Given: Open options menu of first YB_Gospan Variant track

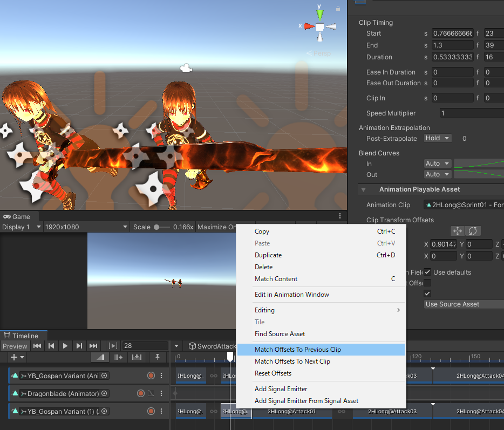Looking at the screenshot, I should (x=161, y=376).
